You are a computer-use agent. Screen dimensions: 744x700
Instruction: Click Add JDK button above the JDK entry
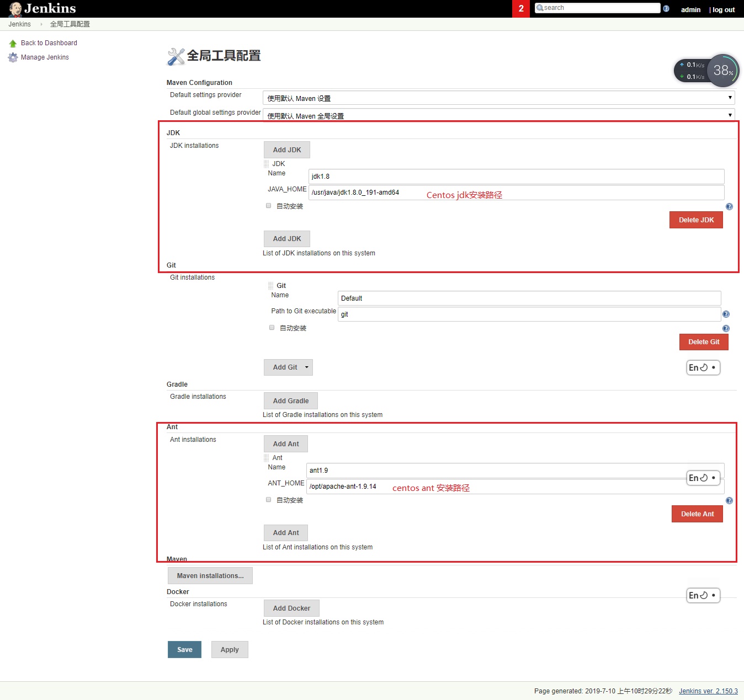tap(287, 150)
